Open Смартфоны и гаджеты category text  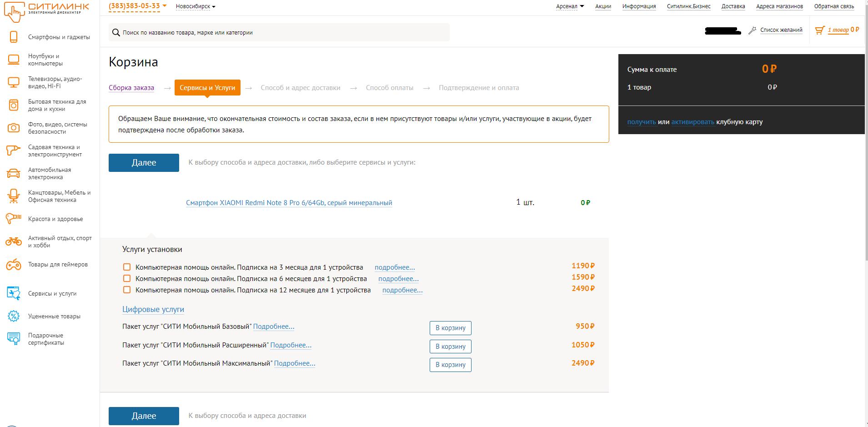point(59,37)
